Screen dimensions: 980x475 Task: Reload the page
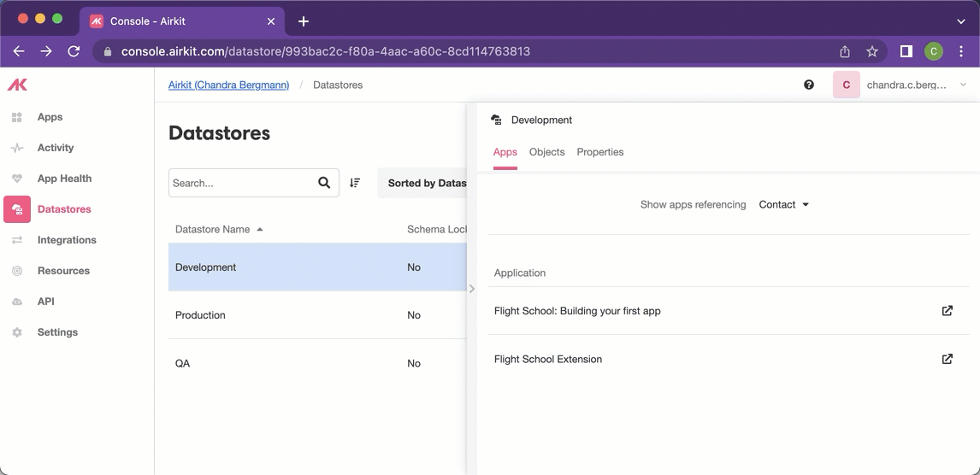(74, 51)
